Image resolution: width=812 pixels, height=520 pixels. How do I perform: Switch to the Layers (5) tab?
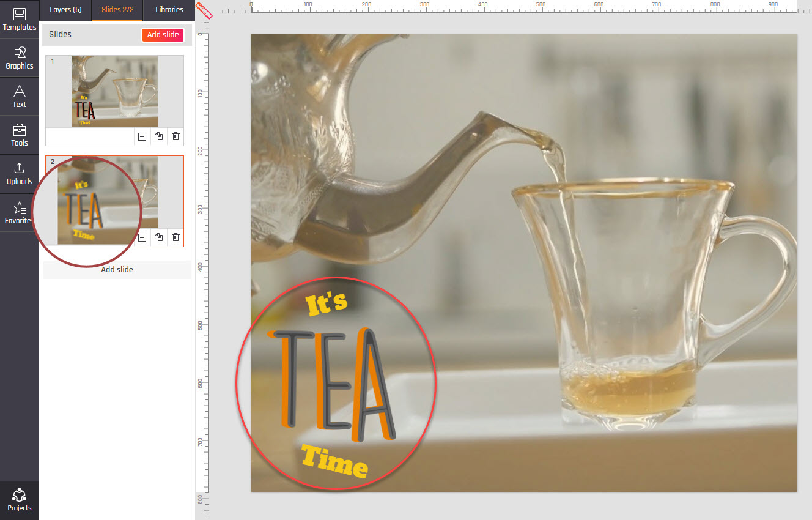65,10
